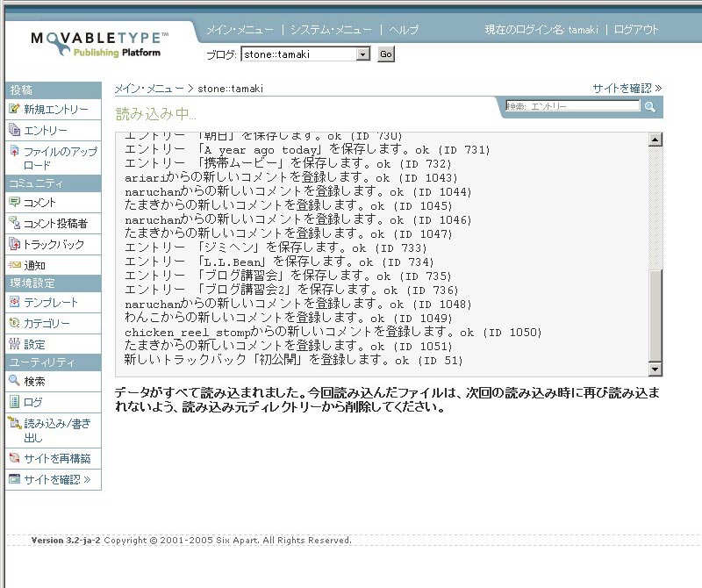Click the Entries (エントリー) sidebar icon
Screen dimensions: 702x588
point(14,131)
